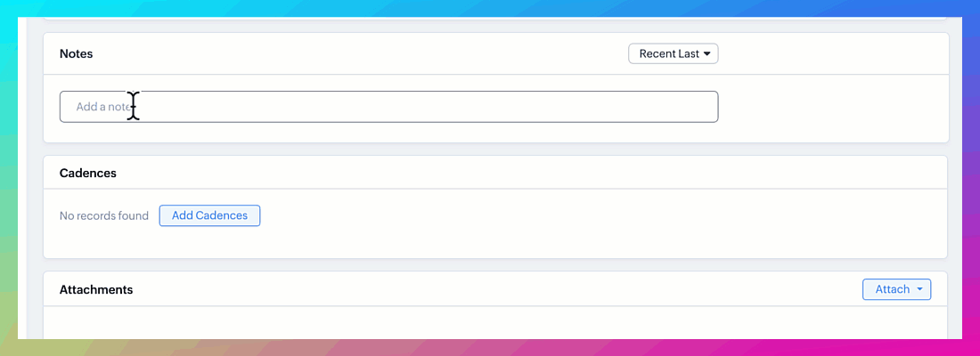Click the No records found message
Screen dimensions: 980x356
click(x=103, y=215)
